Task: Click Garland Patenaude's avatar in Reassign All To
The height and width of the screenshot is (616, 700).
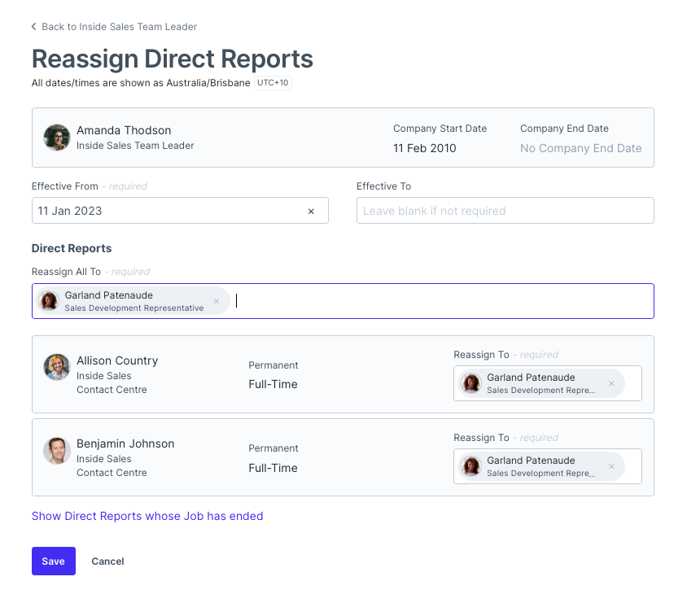Action: pyautogui.click(x=48, y=300)
